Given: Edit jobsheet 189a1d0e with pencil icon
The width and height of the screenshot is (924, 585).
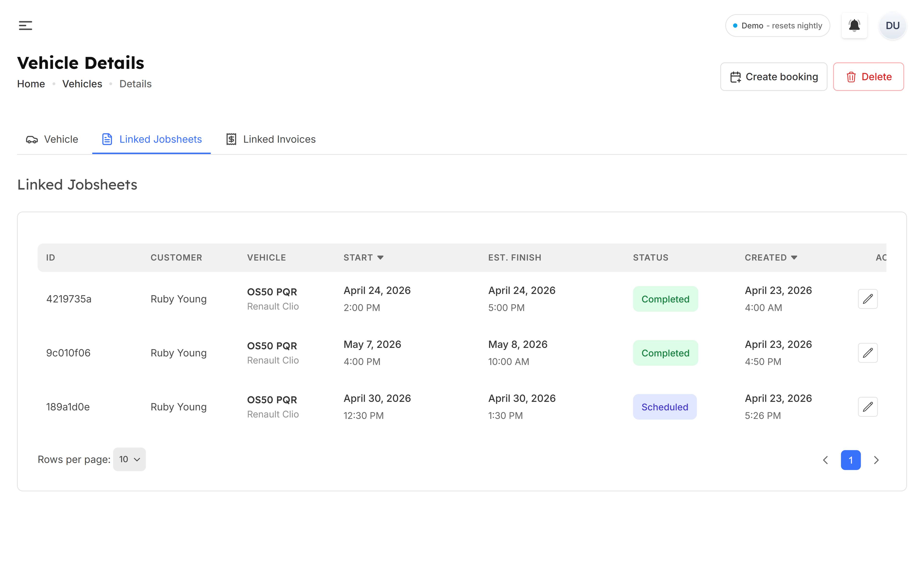Looking at the screenshot, I should [x=868, y=407].
